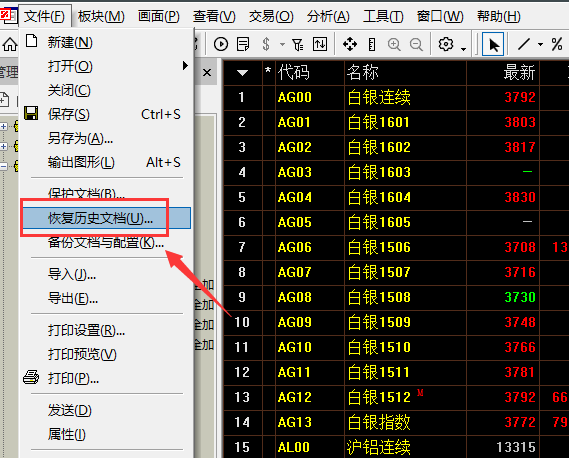This screenshot has width=569, height=458.
Task: Choose 属性(I) menu entry
Action: coord(106,434)
